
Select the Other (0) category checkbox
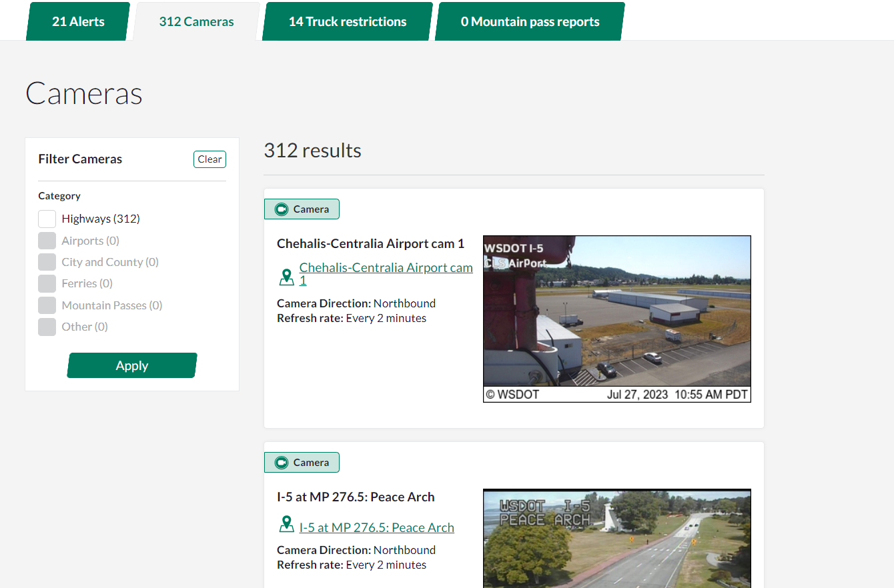click(47, 327)
